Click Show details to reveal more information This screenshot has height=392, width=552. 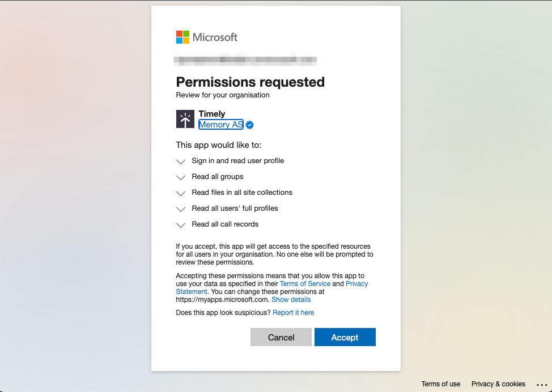pyautogui.click(x=291, y=300)
